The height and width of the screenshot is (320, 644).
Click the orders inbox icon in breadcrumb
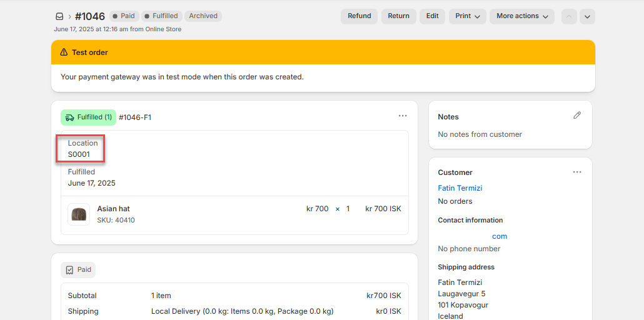tap(59, 16)
